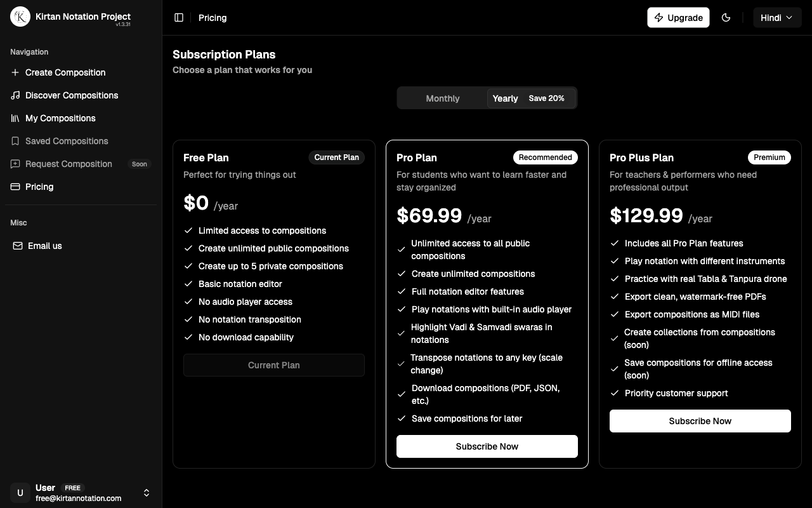The image size is (812, 508).
Task: Click the Current Plan button on Free Plan
Action: pyautogui.click(x=273, y=365)
